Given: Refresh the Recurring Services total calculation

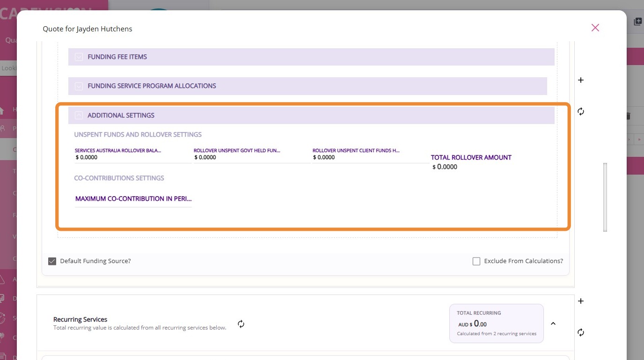Looking at the screenshot, I should tap(241, 324).
